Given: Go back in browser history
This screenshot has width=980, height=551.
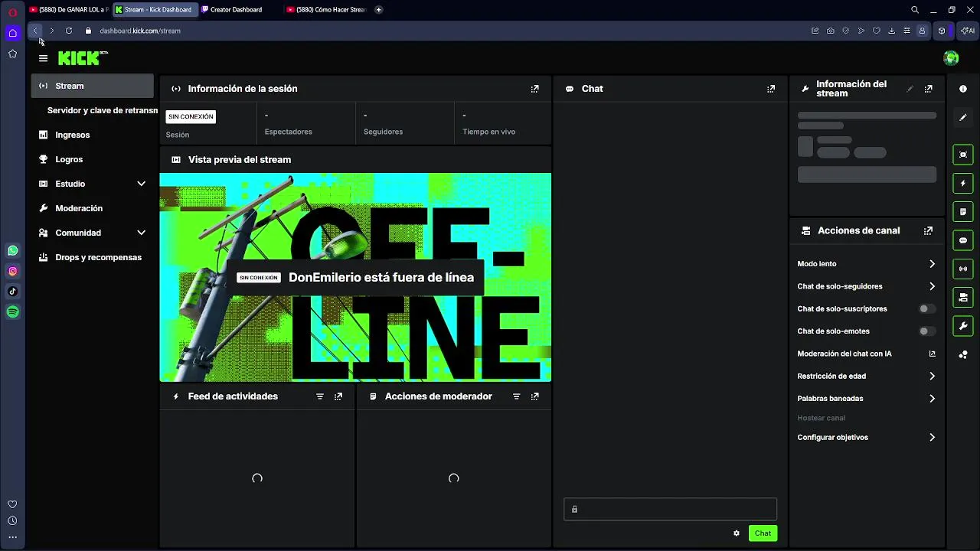Looking at the screenshot, I should (x=35, y=31).
